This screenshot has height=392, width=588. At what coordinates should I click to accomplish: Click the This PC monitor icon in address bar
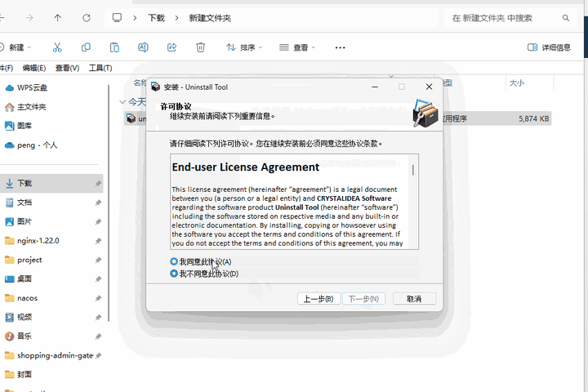coord(117,18)
